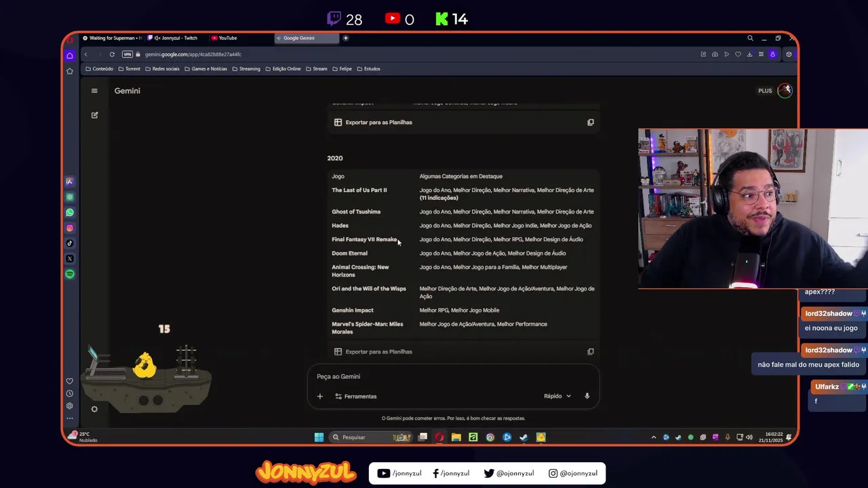Open WhatsApp from Opera sidebar
Viewport: 868px width, 488px height.
pos(70,212)
